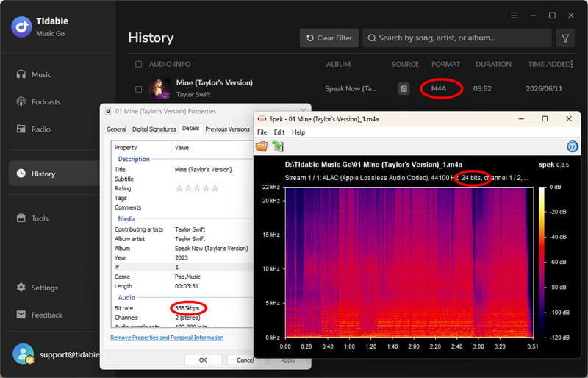Click the 2026/06/11 time added cell
Screen dimensions: 588x378
tap(544, 88)
